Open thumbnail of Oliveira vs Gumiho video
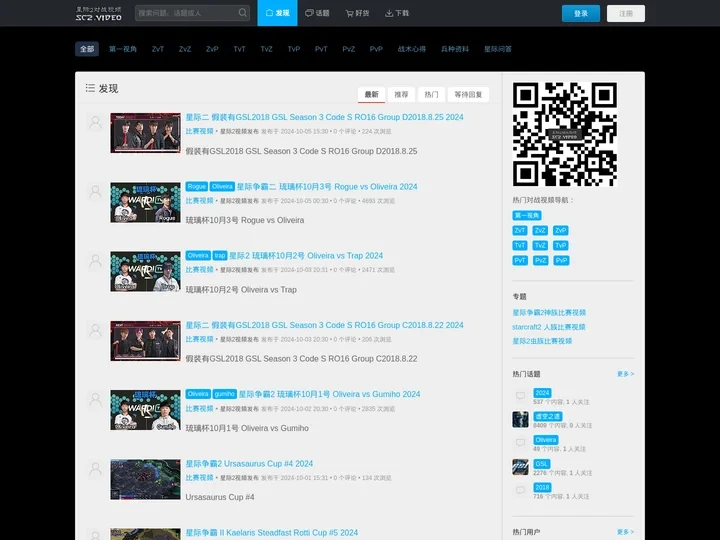Screen dimensions: 720x540 coord(146,410)
